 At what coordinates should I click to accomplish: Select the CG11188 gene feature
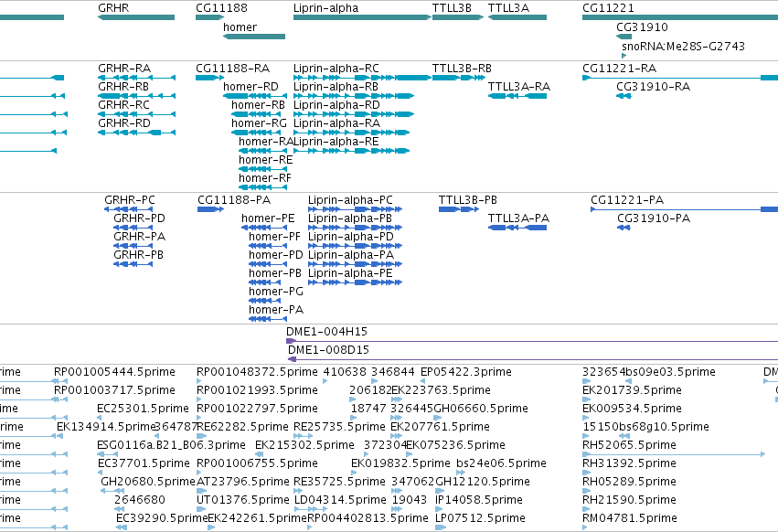(x=210, y=17)
